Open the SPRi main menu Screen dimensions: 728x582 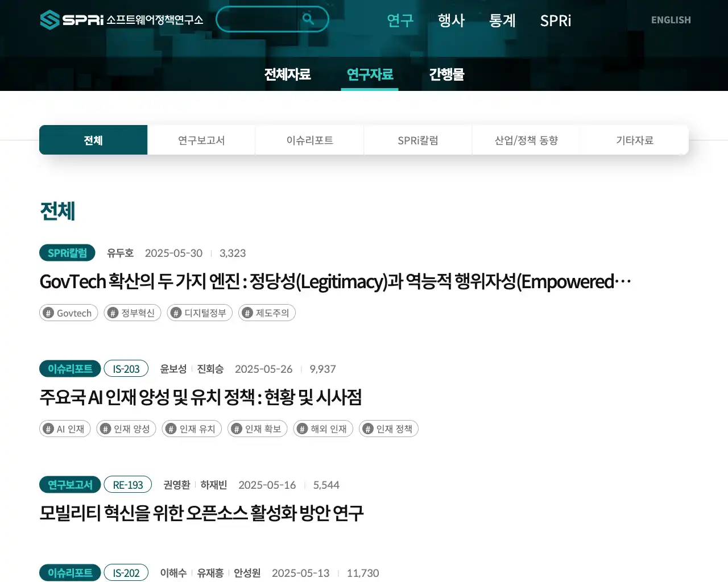pos(556,20)
